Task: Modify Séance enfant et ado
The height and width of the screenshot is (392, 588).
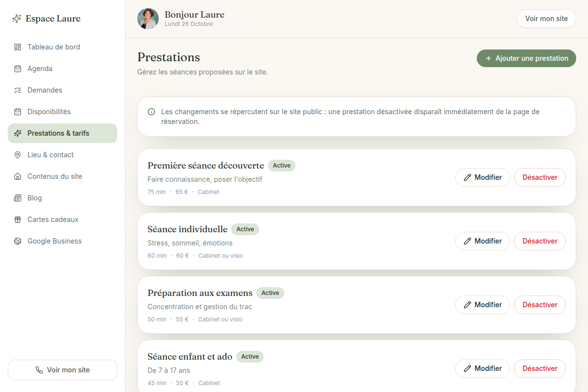Action: [x=483, y=368]
